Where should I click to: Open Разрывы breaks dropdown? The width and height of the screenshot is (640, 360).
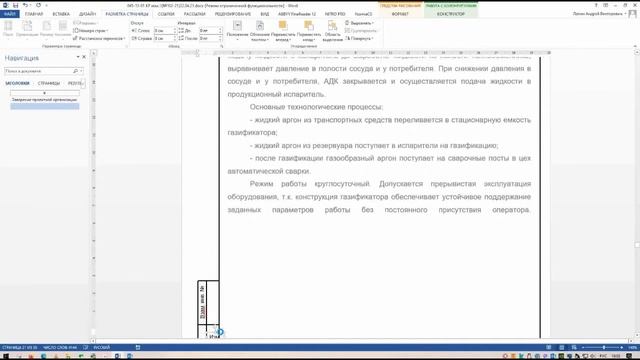(85, 23)
